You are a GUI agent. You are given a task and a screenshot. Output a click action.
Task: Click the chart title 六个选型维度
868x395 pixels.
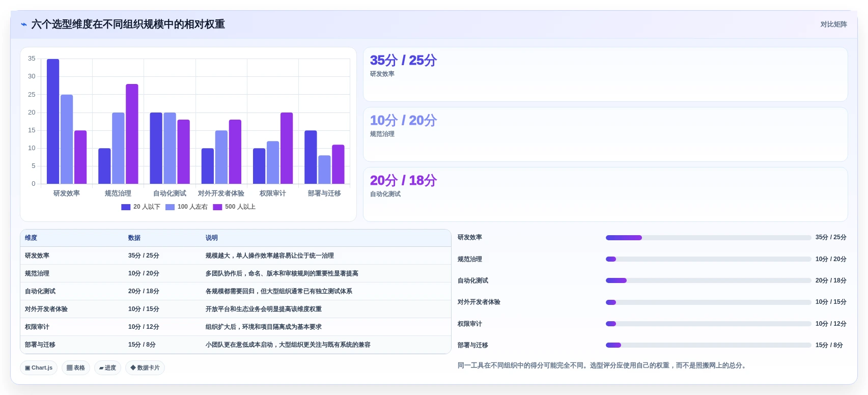pos(128,24)
